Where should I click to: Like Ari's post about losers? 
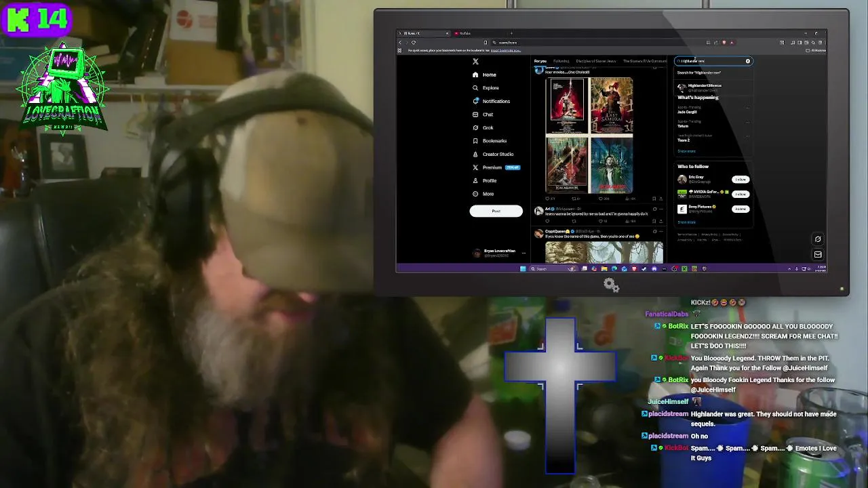tap(601, 221)
